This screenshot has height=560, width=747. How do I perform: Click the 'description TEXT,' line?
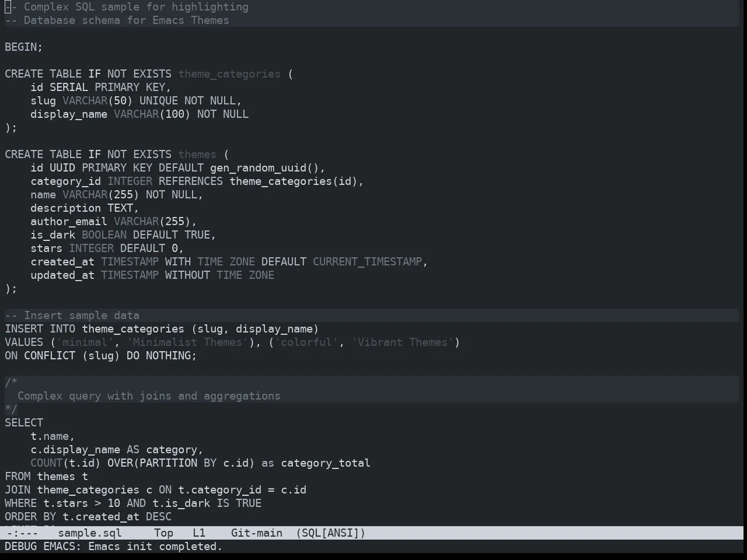click(x=85, y=208)
